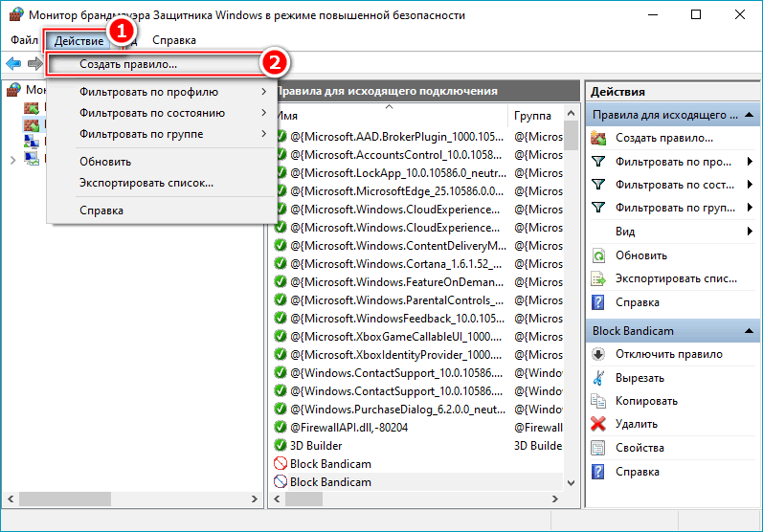Click the green refresh icon next to Обновить
The width and height of the screenshot is (763, 532).
coord(598,255)
